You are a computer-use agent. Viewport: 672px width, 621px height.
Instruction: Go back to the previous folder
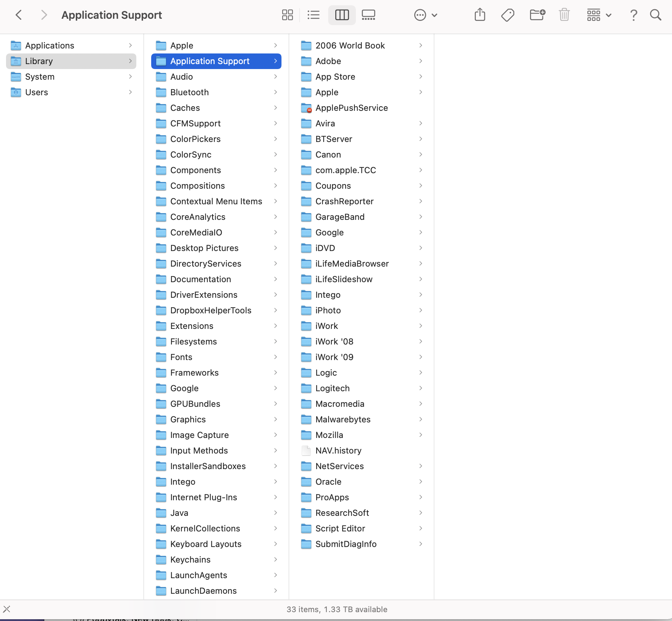tap(19, 15)
